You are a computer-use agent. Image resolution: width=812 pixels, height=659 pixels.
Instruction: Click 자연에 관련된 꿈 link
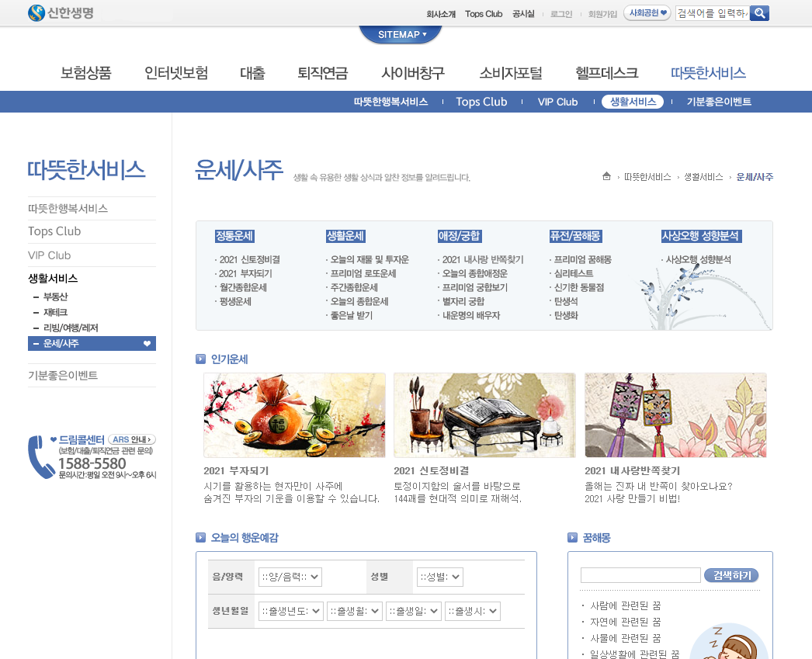pyautogui.click(x=625, y=622)
